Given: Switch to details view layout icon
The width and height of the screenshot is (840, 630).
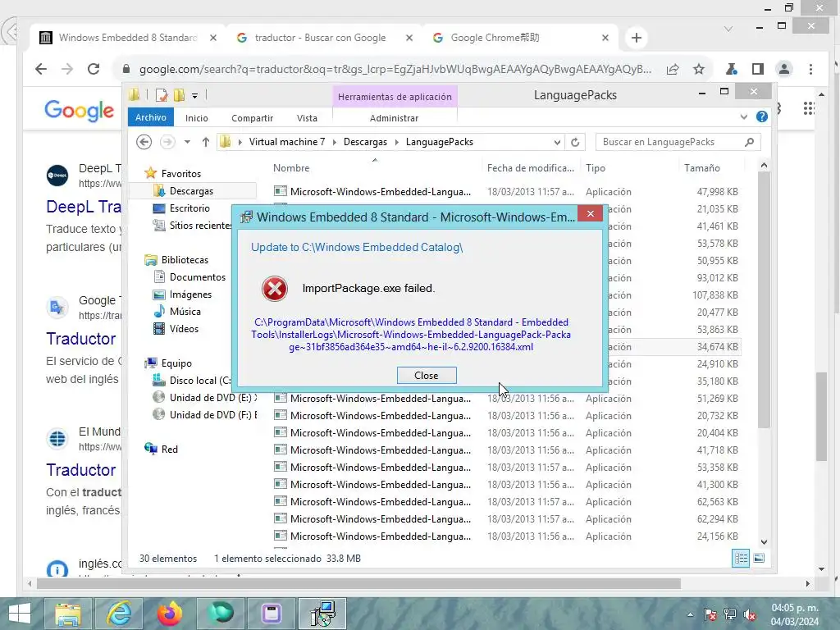Looking at the screenshot, I should point(741,558).
